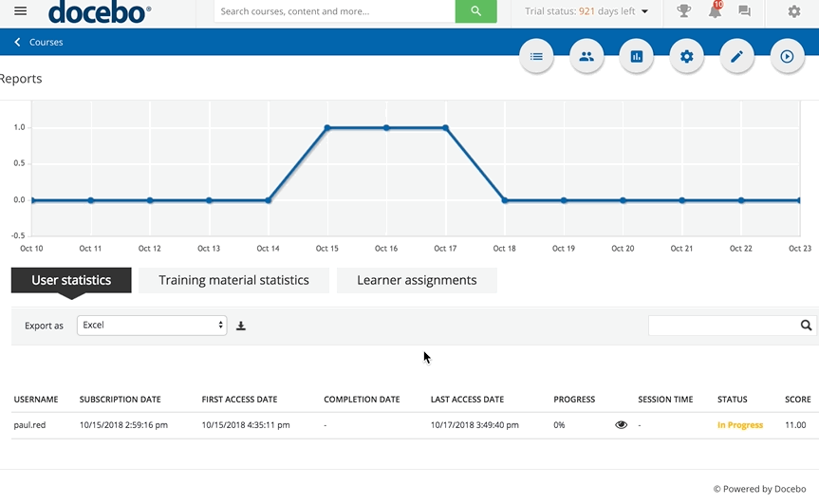Open notifications bell icon
The image size is (819, 504).
(715, 11)
